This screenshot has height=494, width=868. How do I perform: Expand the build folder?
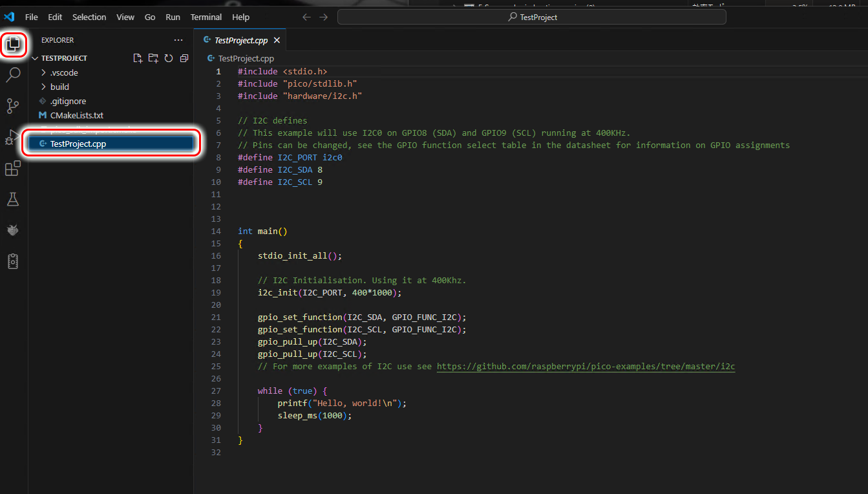tap(59, 87)
